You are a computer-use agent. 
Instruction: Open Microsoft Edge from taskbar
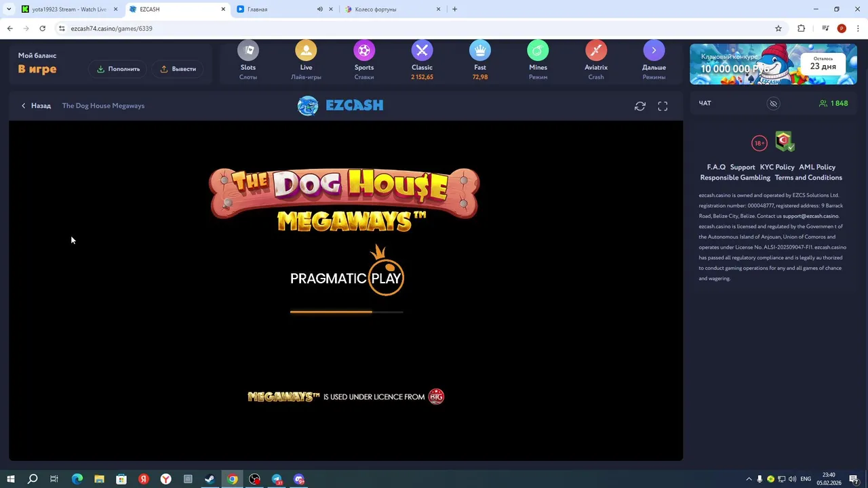(x=77, y=479)
